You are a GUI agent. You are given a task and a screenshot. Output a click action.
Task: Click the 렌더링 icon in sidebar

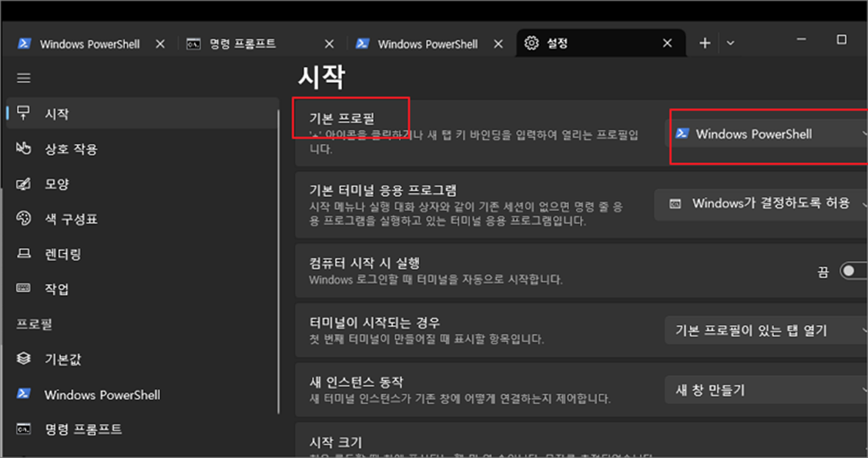(24, 254)
